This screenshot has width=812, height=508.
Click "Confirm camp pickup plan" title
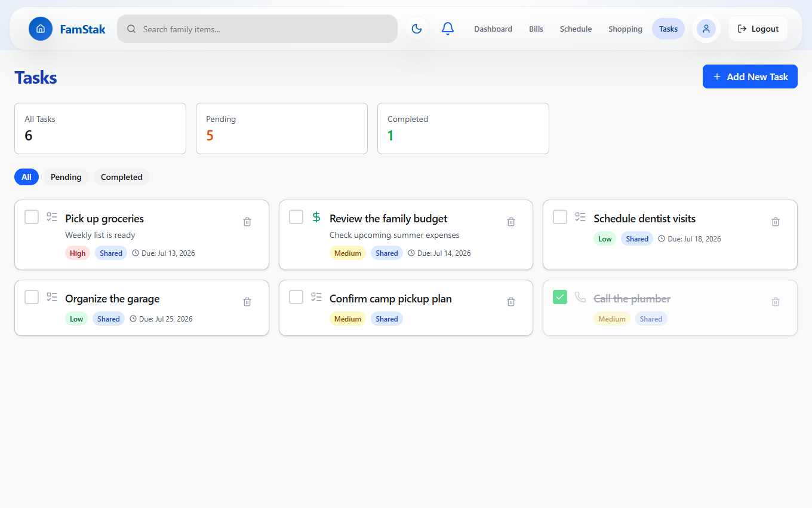(390, 299)
